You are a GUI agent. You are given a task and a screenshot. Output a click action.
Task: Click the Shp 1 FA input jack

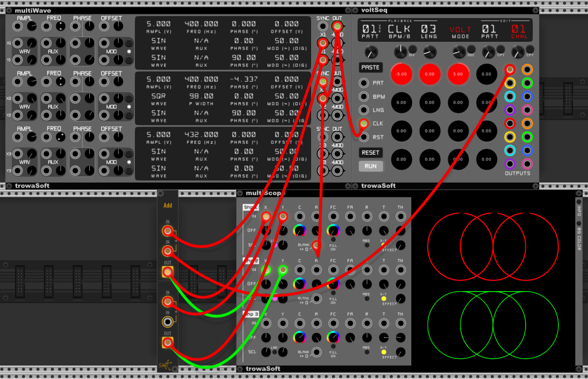tap(350, 217)
